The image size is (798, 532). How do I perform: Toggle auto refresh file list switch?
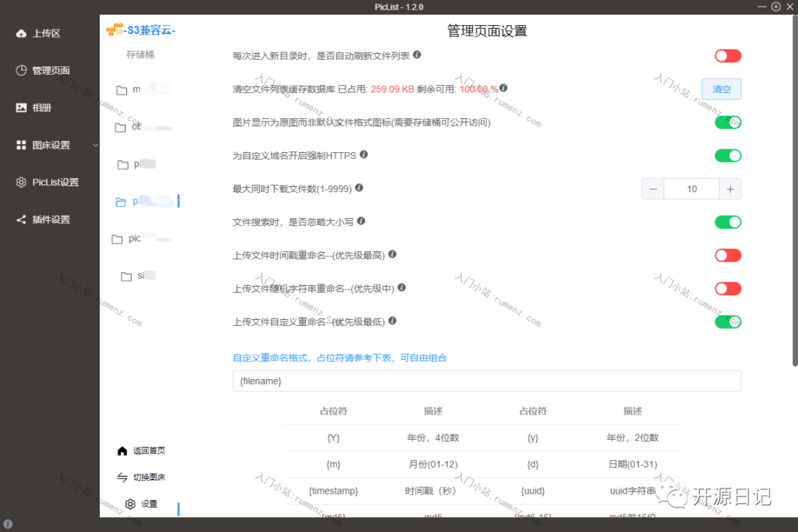pos(728,56)
